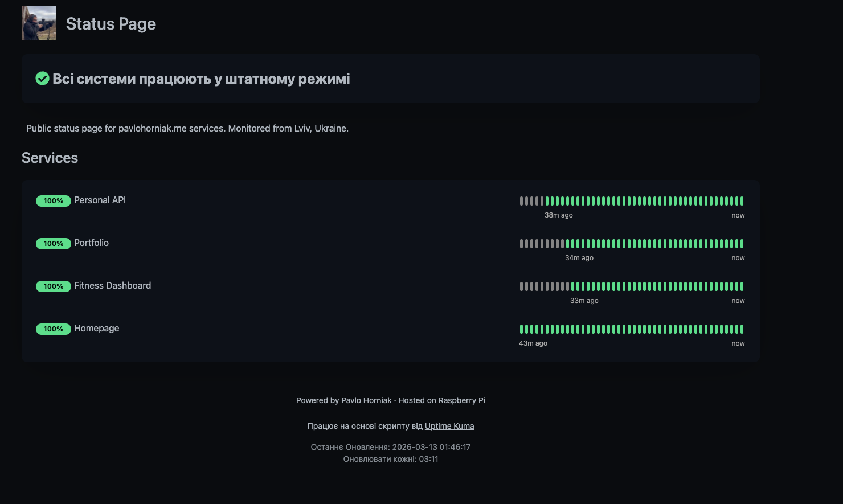The height and width of the screenshot is (504, 843).
Task: Click the Status Page avatar image
Action: tap(38, 23)
